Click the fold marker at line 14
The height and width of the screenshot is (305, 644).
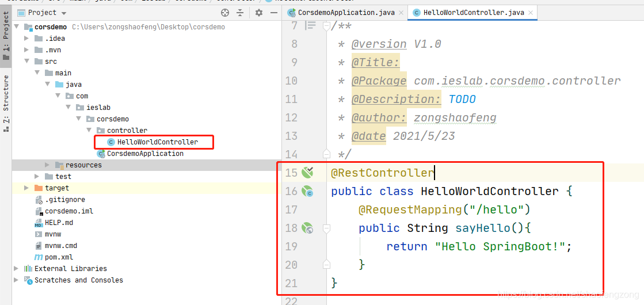326,154
